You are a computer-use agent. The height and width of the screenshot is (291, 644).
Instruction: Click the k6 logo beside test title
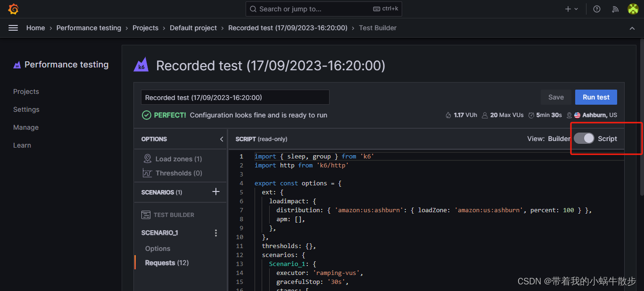(141, 65)
